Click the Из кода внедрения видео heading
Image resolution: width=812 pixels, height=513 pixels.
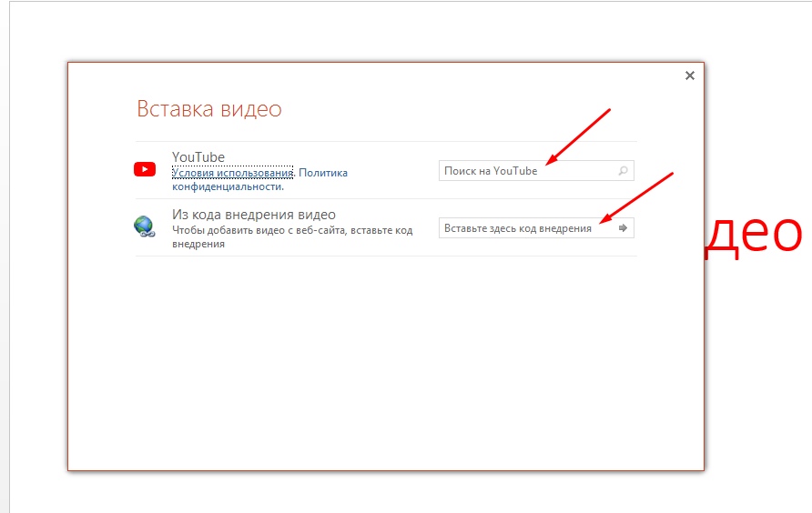254,215
